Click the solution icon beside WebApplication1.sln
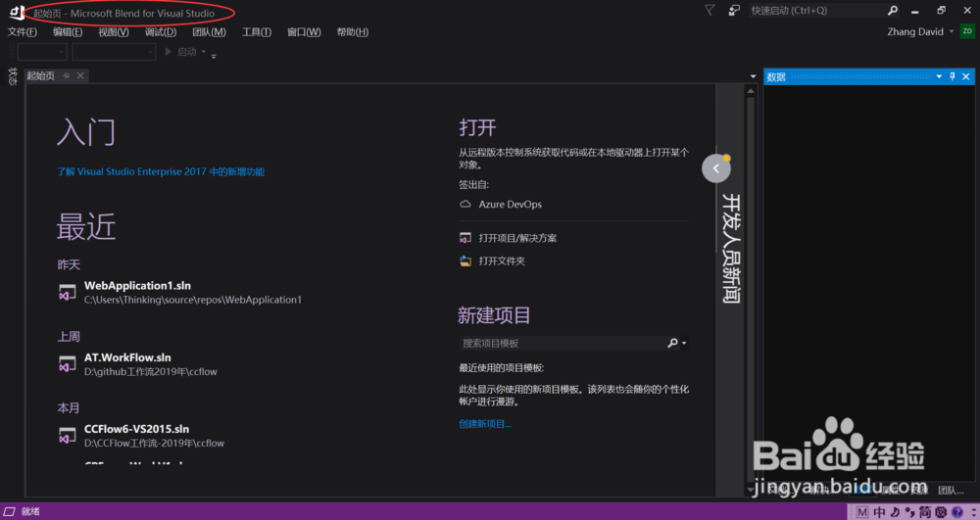This screenshot has width=980, height=520. point(67,292)
